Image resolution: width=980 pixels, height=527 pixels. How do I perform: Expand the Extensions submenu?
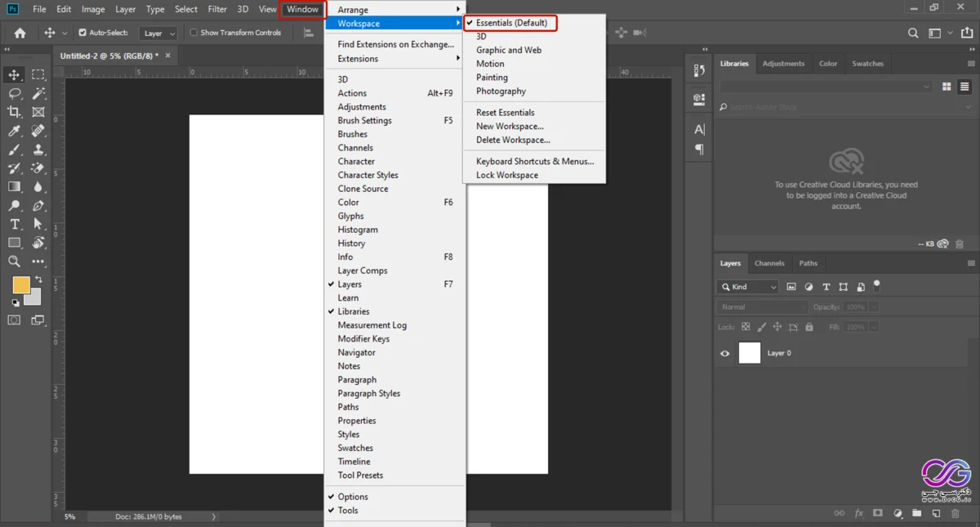(395, 59)
